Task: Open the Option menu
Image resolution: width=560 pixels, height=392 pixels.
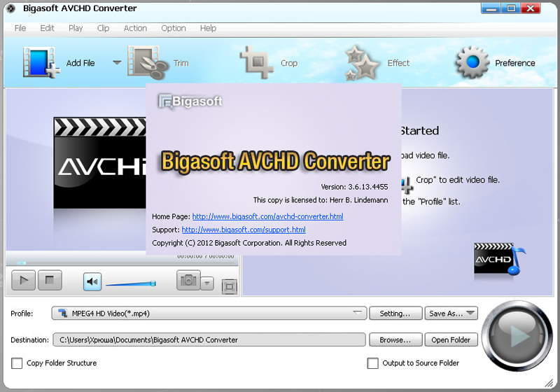Action: point(173,28)
